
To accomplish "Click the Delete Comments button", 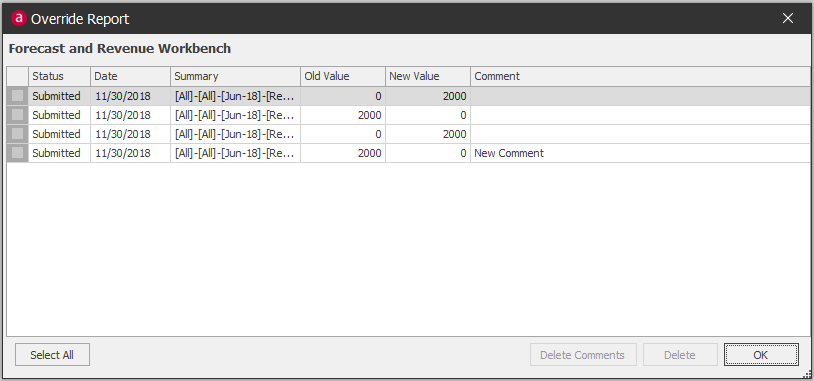I will [583, 355].
